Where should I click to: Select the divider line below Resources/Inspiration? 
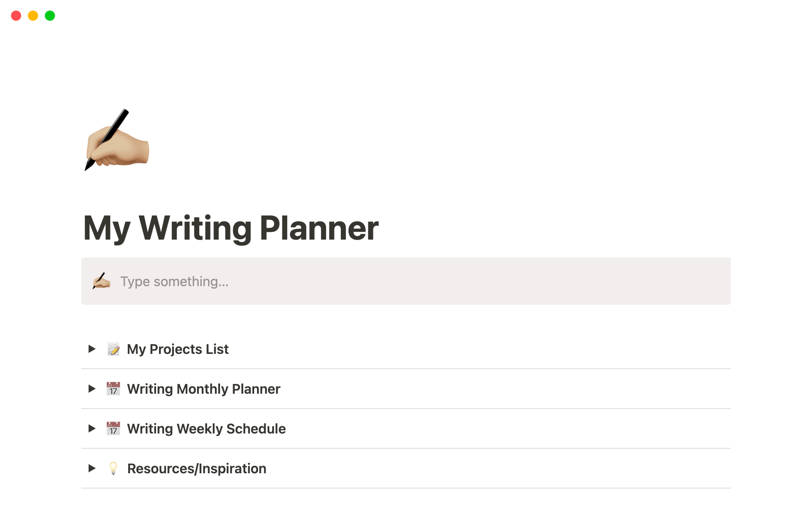click(x=406, y=488)
